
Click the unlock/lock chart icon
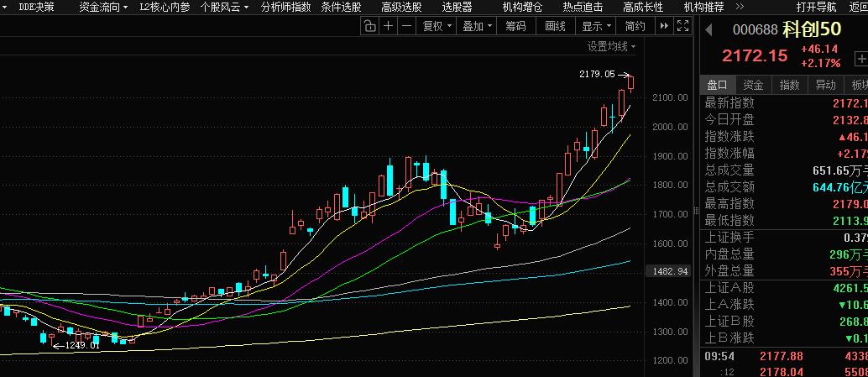[370, 26]
